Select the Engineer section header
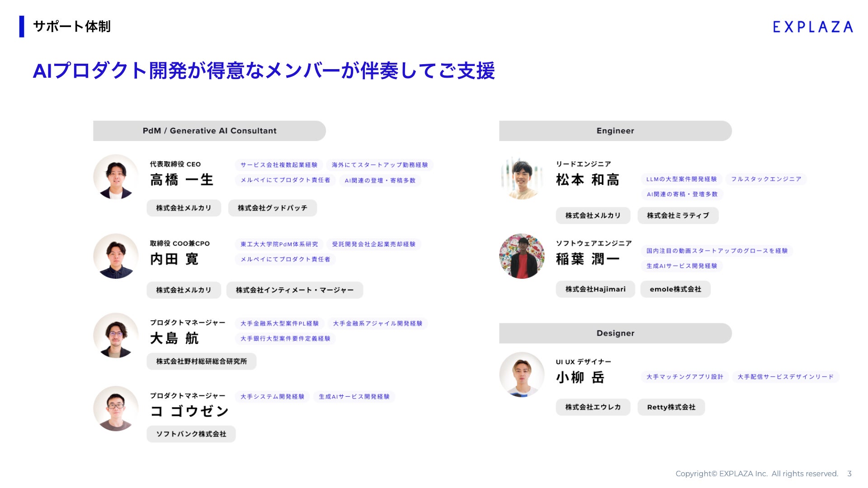The image size is (868, 488). click(x=615, y=131)
